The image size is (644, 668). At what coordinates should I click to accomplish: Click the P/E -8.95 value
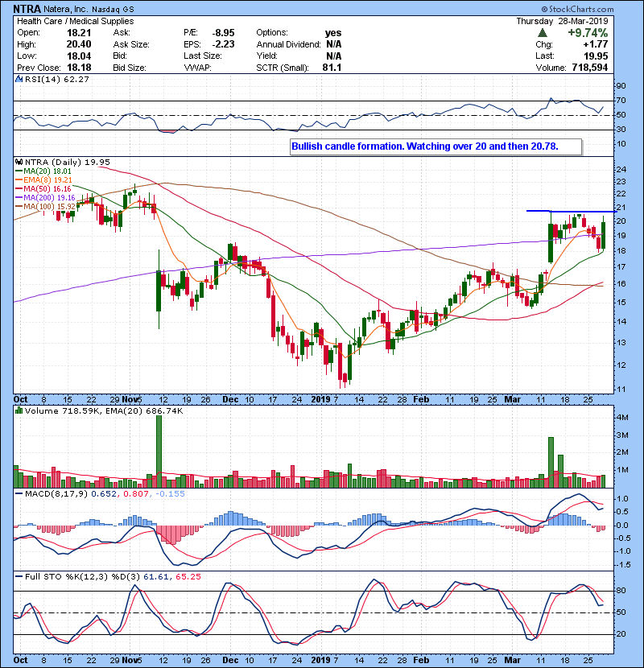(x=223, y=33)
